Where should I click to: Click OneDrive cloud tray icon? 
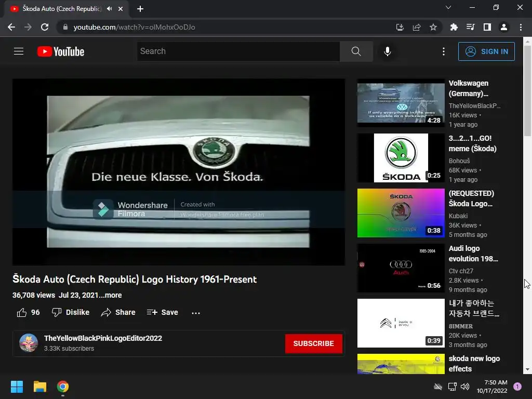pyautogui.click(x=438, y=387)
